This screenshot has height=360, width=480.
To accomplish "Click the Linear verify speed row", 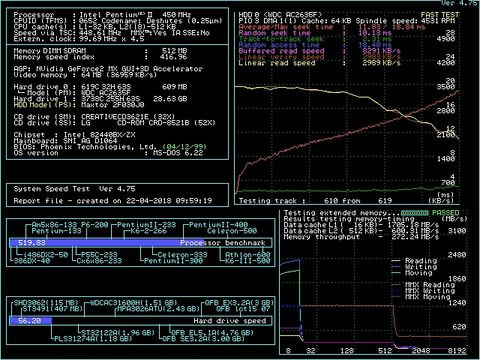I will 320,57.
